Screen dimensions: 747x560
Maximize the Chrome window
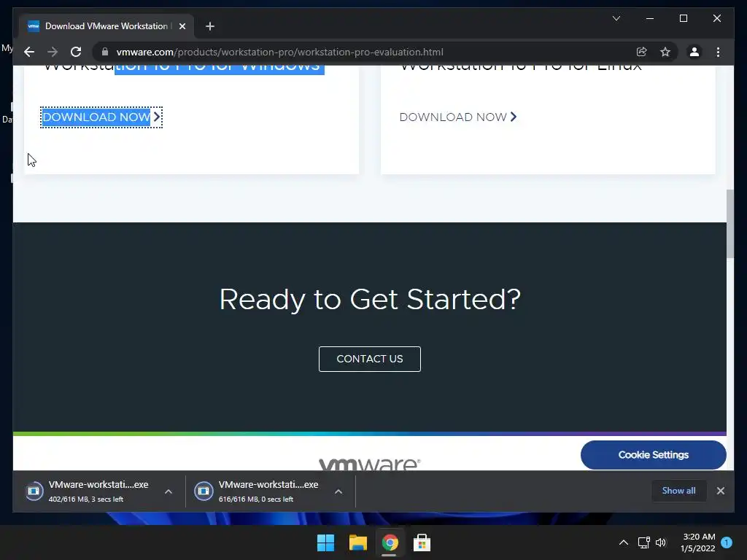coord(683,18)
